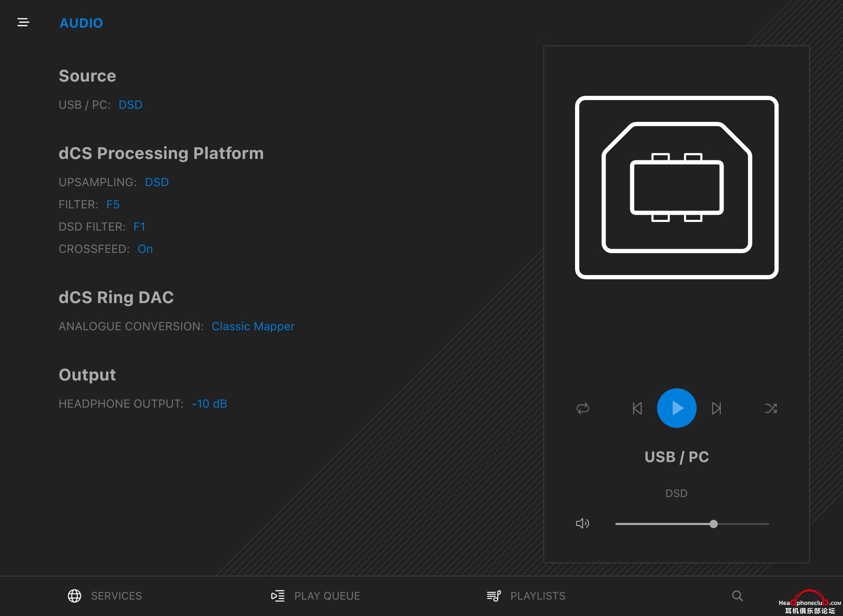This screenshot has height=616, width=843.
Task: Change analogue conversion Classic Mapper
Action: [253, 326]
